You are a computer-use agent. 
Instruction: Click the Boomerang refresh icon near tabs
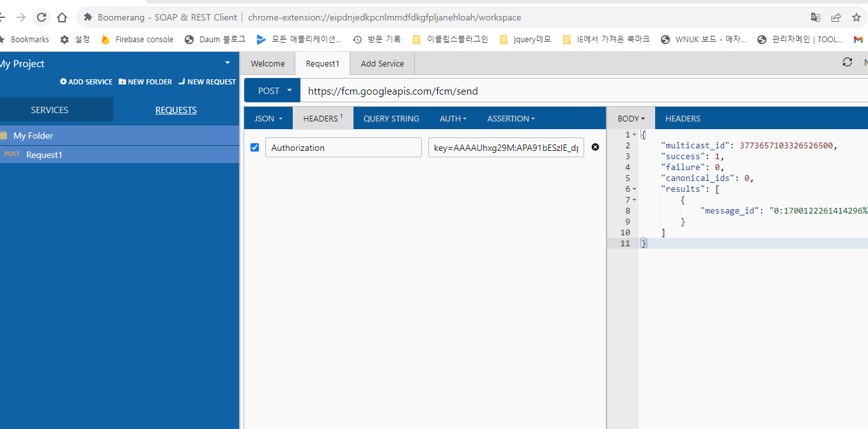[848, 62]
